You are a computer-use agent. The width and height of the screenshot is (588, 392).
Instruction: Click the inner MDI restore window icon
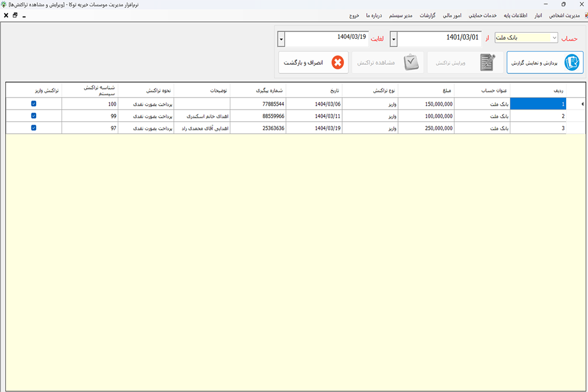(x=15, y=15)
